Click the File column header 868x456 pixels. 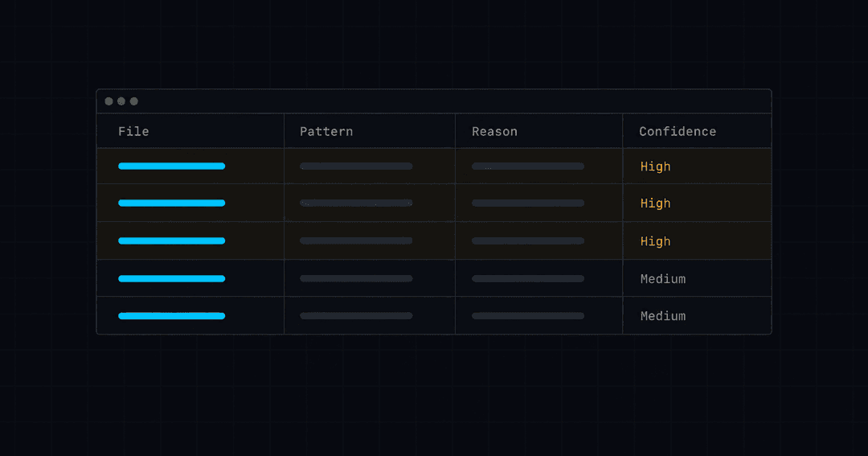(133, 131)
